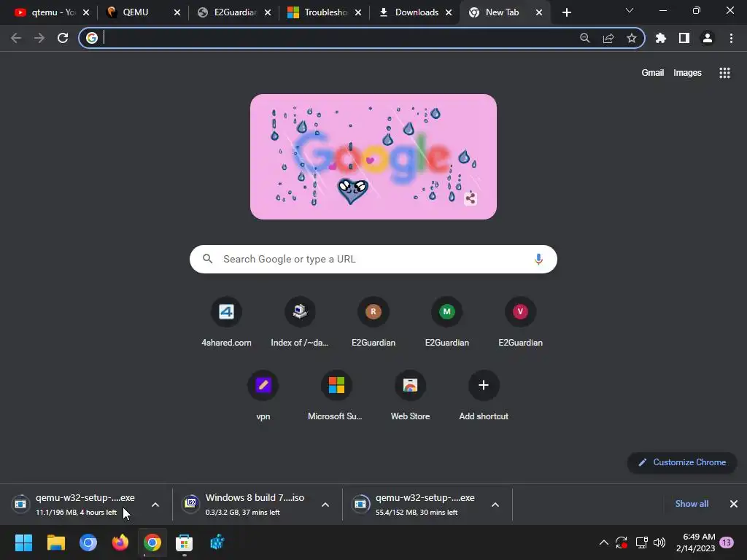Open the Google apps grid

[x=724, y=73]
